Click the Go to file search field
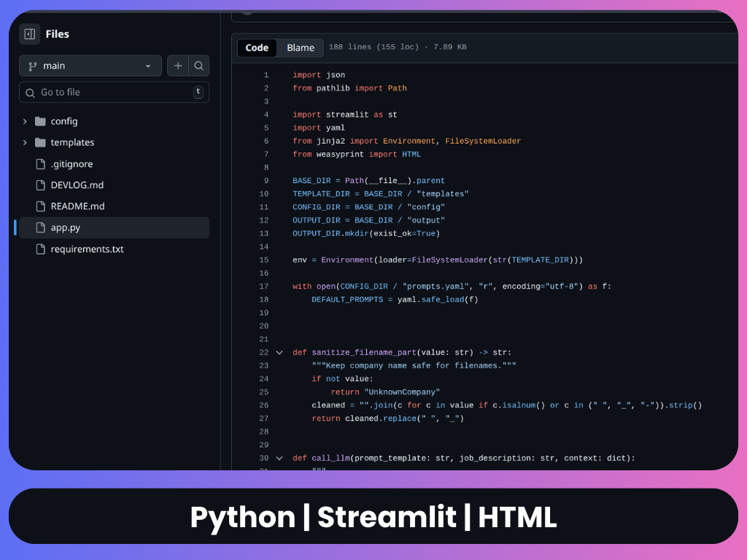The width and height of the screenshot is (747, 560). 109,93
